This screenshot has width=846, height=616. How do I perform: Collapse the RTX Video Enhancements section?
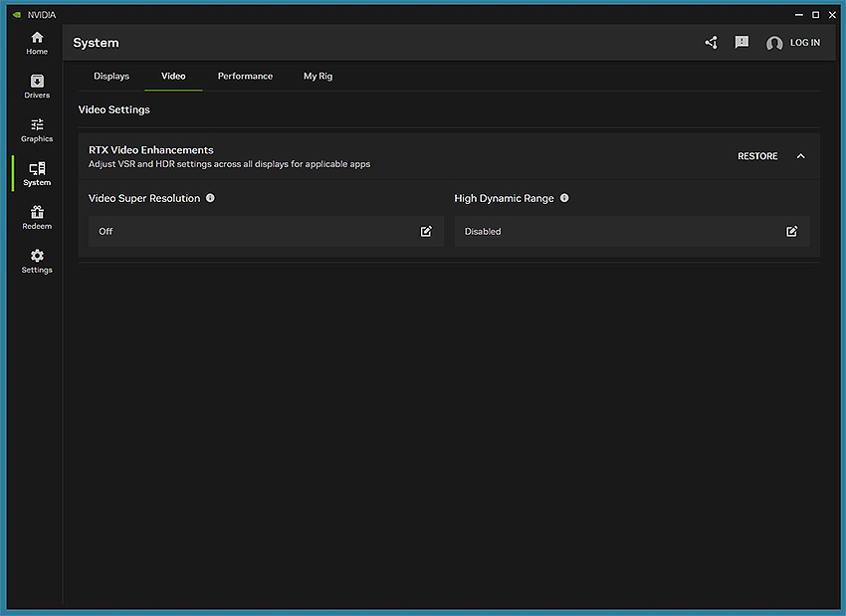(800, 156)
